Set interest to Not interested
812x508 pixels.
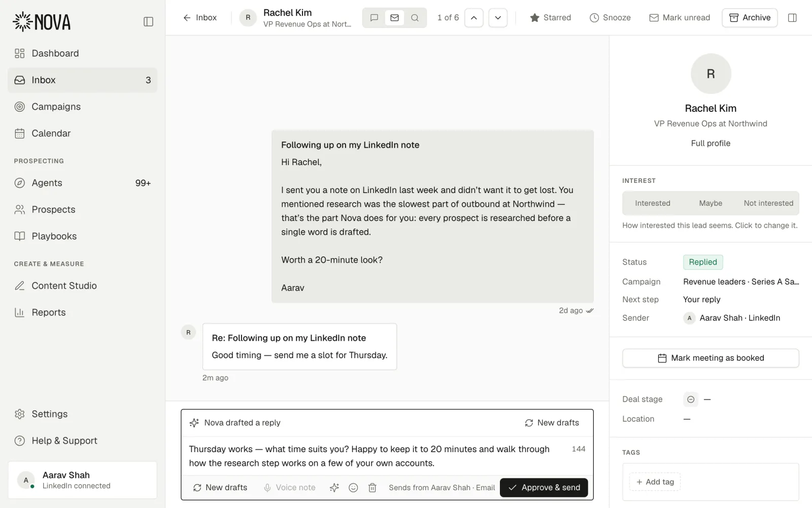pos(768,203)
